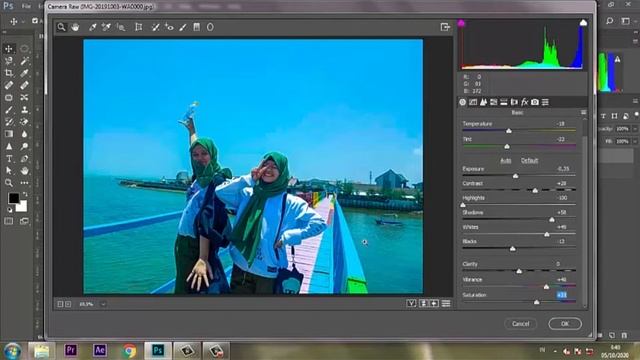
Task: Open the Detail panel tab
Action: (x=483, y=102)
